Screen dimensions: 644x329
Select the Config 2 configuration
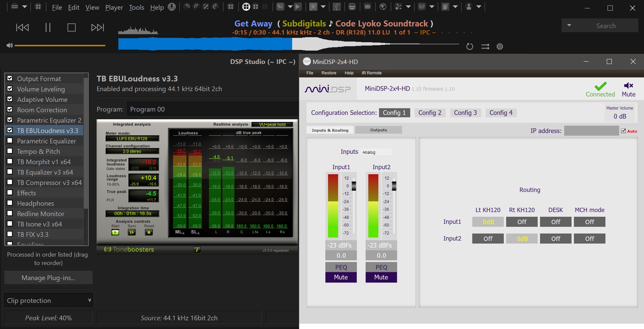430,113
